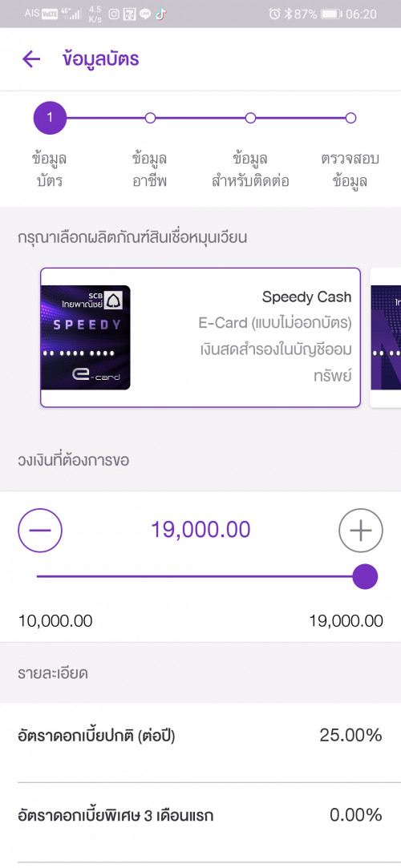
Task: Tap the purple back arrow
Action: [x=31, y=59]
